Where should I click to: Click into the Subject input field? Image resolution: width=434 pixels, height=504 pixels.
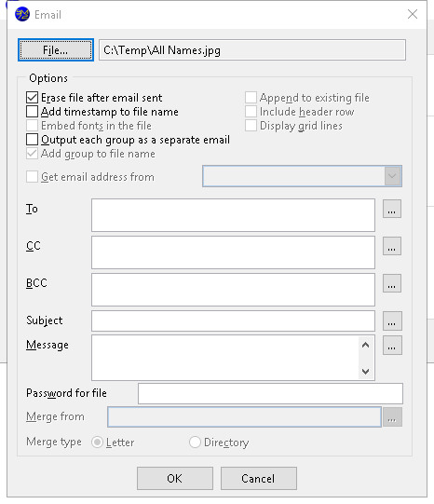click(233, 320)
